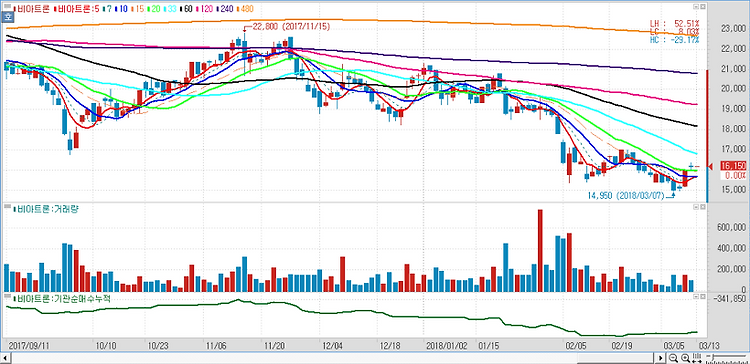The width and height of the screenshot is (750, 364).
Task: Click the -341,850 axis value
Action: (728, 298)
